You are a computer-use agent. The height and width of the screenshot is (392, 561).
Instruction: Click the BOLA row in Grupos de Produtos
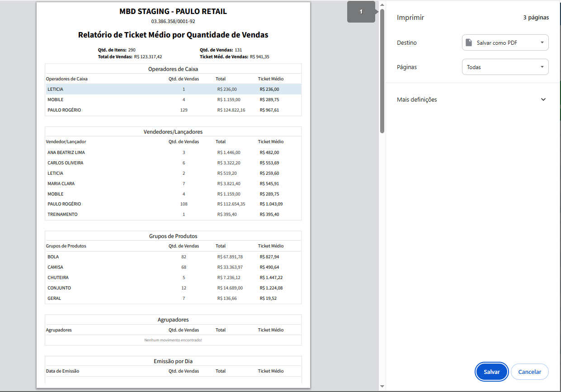173,257
